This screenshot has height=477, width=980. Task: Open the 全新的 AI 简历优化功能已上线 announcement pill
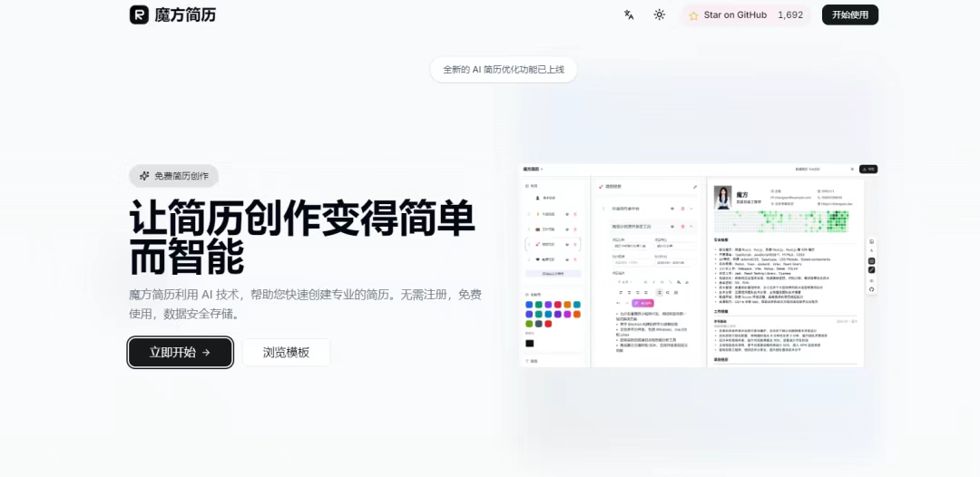[x=504, y=69]
